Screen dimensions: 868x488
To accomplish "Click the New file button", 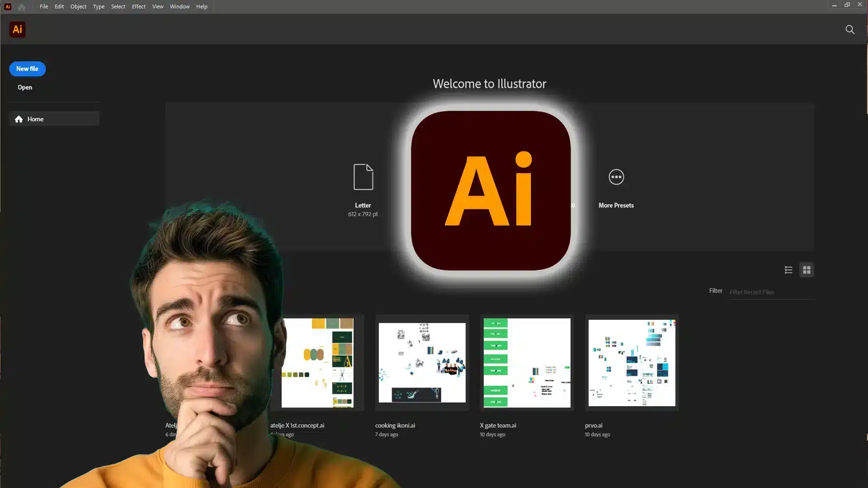I will (x=27, y=69).
